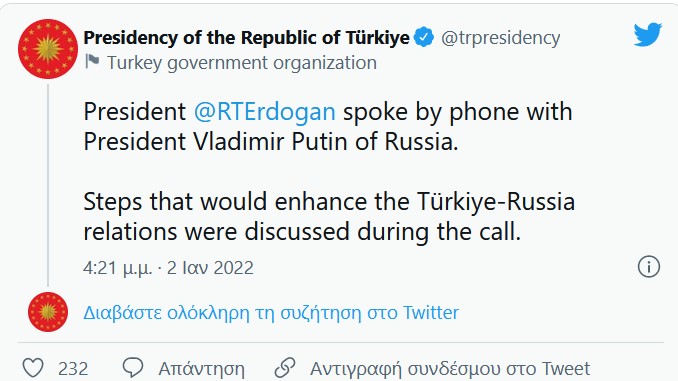Click the sentence about Vladimir Putin
This screenshot has width=678, height=381.
(328, 127)
